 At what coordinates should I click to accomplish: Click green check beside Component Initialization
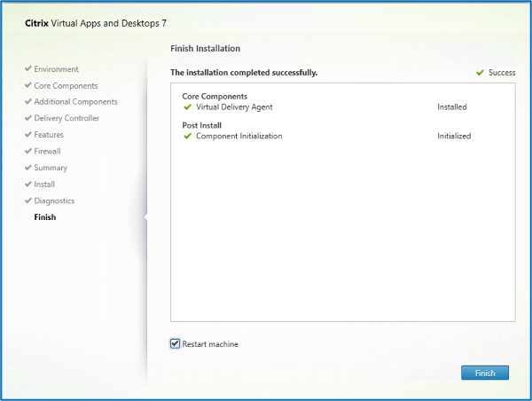click(187, 136)
